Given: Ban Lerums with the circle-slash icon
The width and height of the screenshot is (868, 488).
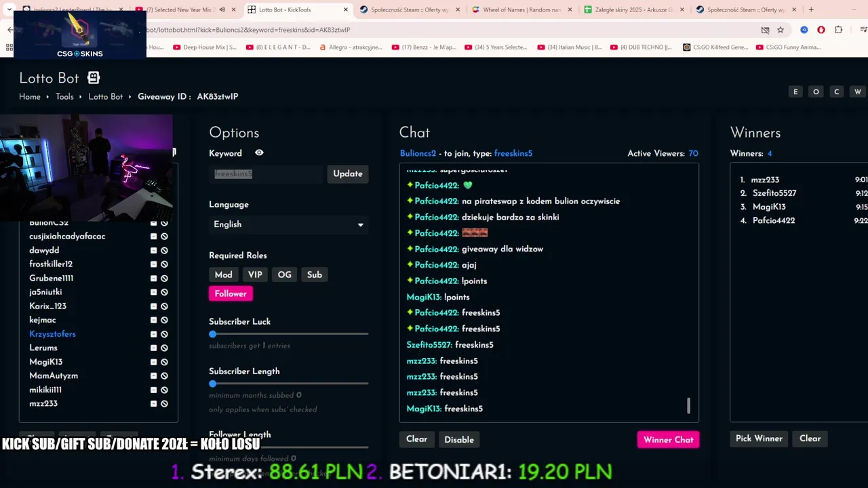Looking at the screenshot, I should (x=164, y=348).
